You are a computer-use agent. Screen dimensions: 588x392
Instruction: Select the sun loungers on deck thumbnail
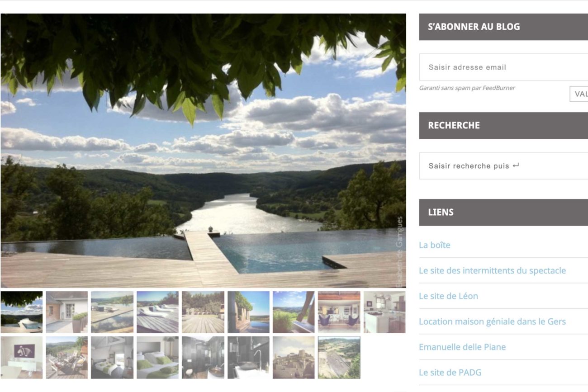157,312
